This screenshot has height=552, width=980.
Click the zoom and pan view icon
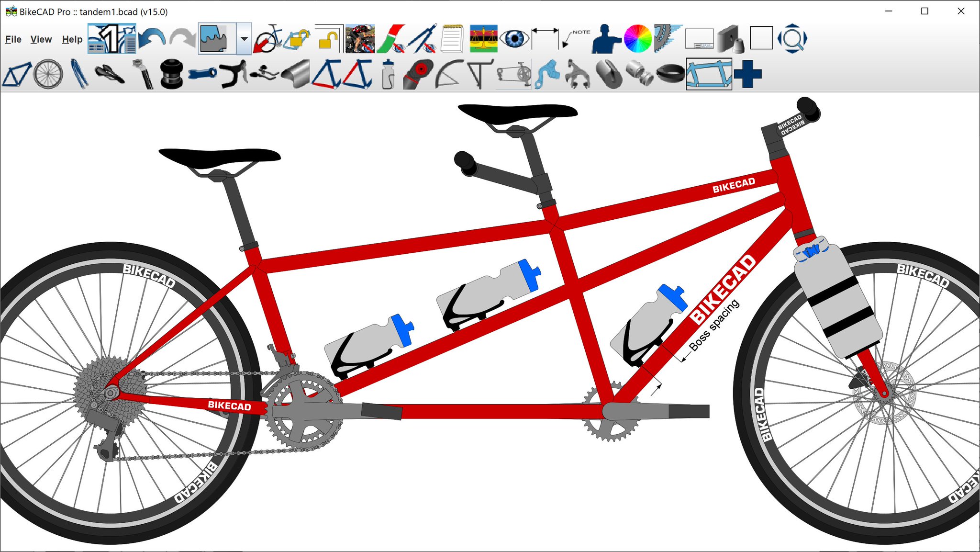(x=791, y=39)
